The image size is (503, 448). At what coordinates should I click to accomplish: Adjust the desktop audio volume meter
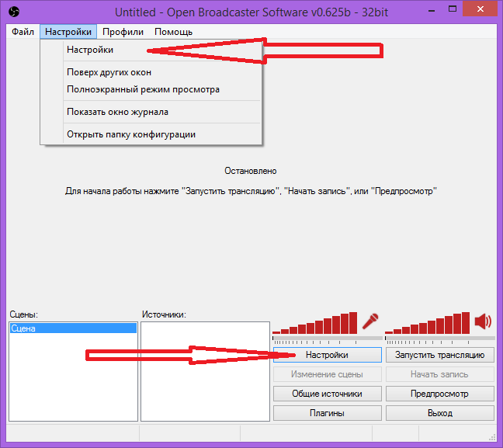[x=428, y=324]
